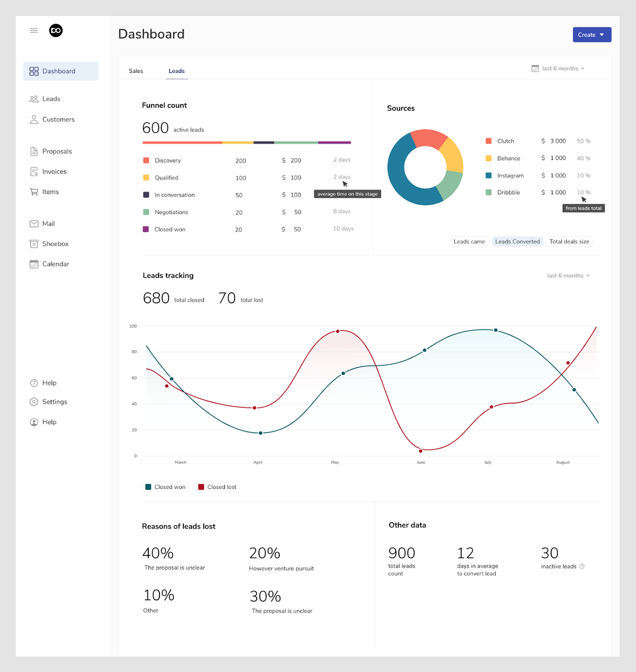Toggle the Leads Converted filter chip
Image resolution: width=636 pixels, height=672 pixels.
pyautogui.click(x=517, y=242)
